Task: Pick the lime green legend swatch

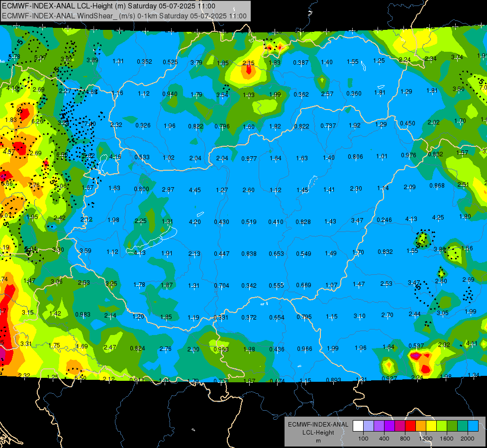Action: tap(442, 426)
